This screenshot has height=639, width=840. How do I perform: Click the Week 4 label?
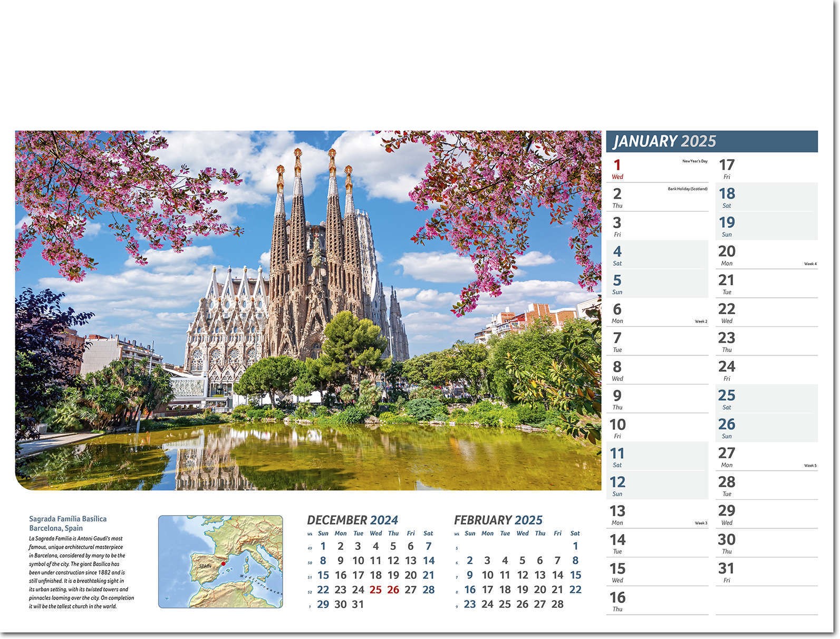tap(810, 264)
